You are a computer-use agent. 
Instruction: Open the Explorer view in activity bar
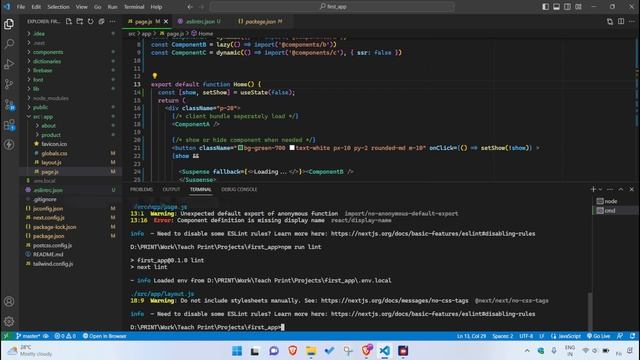coord(9,24)
